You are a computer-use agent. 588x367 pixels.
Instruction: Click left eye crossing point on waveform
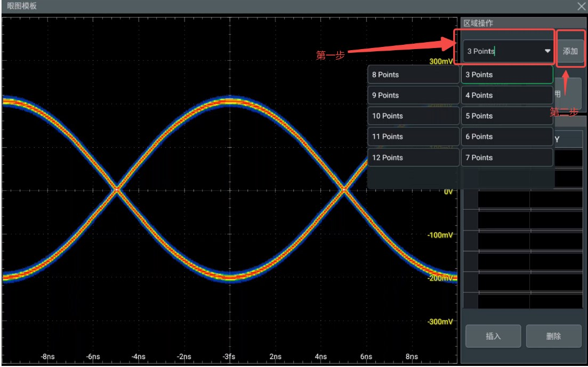(117, 190)
